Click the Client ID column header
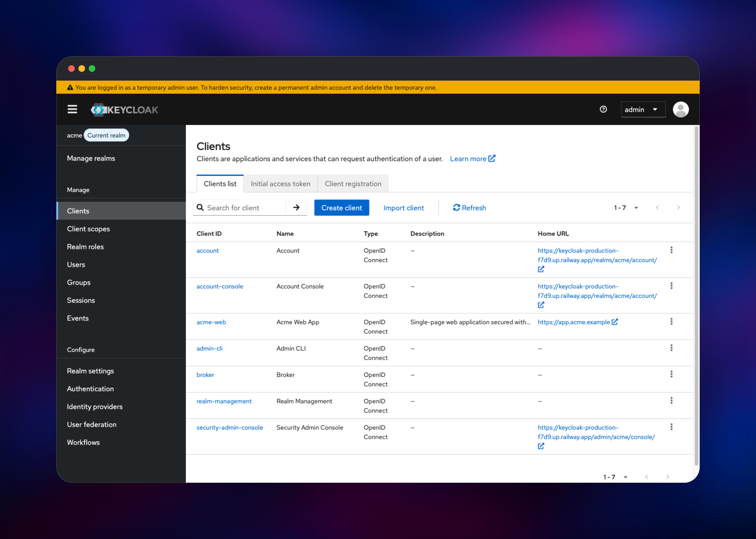This screenshot has width=756, height=539. coord(209,233)
